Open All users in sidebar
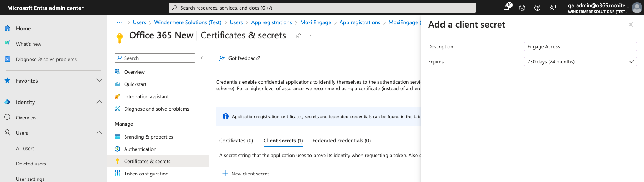 pos(25,148)
